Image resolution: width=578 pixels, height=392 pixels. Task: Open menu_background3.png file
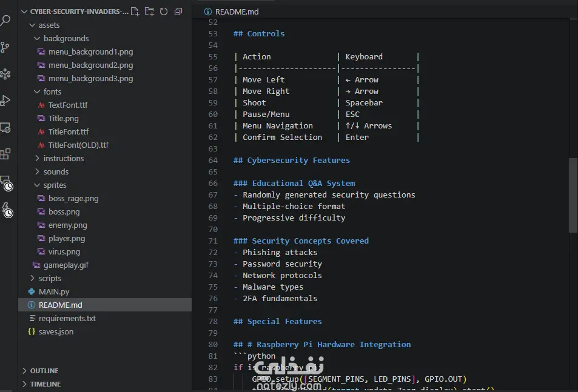coord(91,78)
